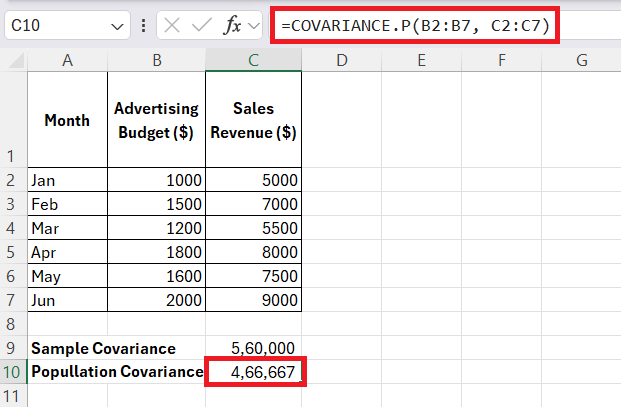Click the cell with value 5000
The height and width of the screenshot is (407, 621).
pyautogui.click(x=253, y=180)
